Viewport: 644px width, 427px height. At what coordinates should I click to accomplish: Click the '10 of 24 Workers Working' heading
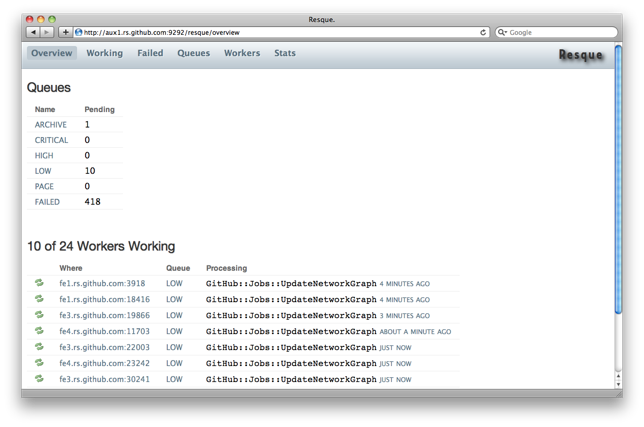[x=101, y=246]
